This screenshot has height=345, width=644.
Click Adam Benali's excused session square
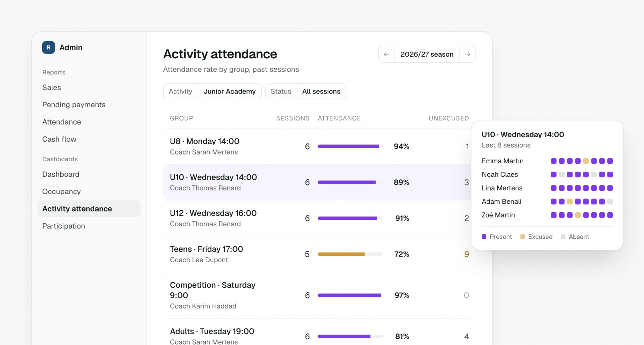click(570, 202)
